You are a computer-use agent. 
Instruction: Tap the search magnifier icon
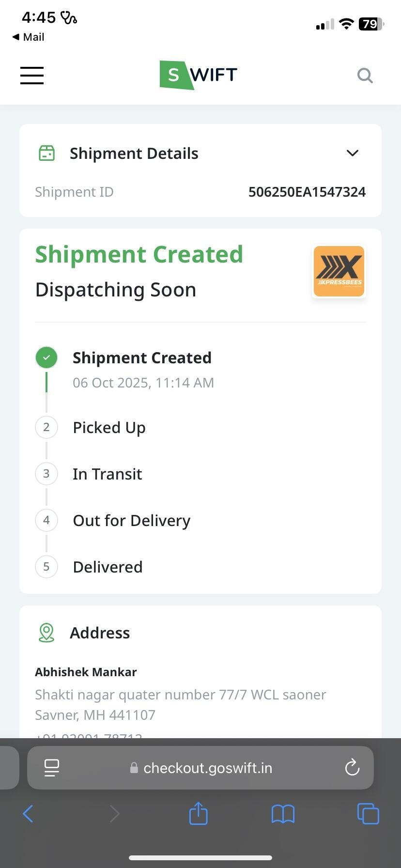(x=365, y=76)
